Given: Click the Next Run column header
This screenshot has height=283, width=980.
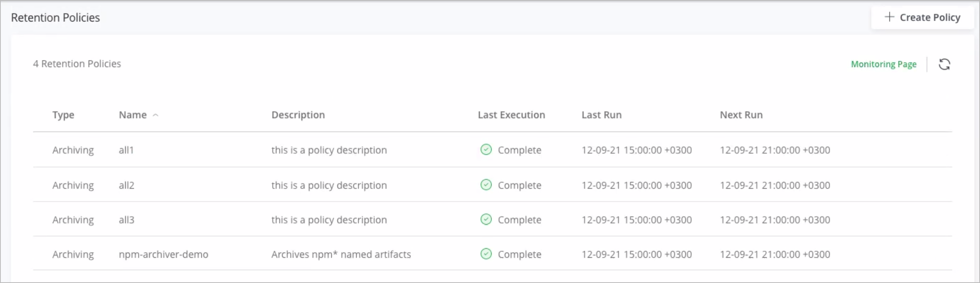Looking at the screenshot, I should click(x=741, y=115).
